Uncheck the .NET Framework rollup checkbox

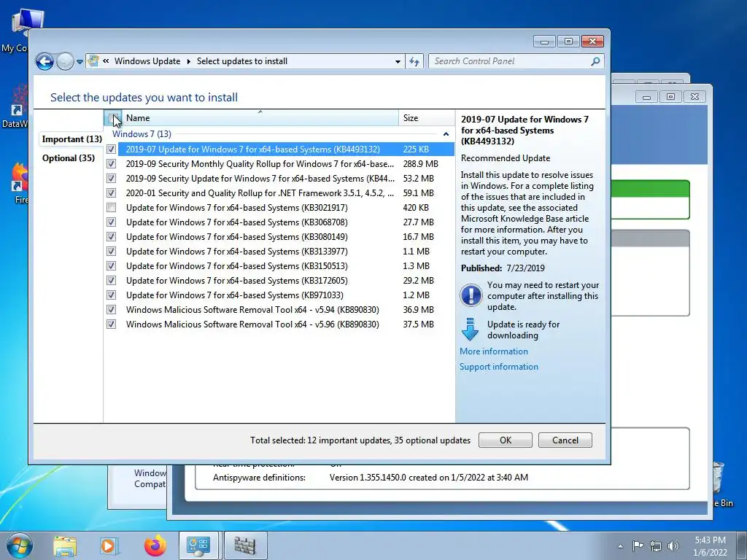click(111, 193)
